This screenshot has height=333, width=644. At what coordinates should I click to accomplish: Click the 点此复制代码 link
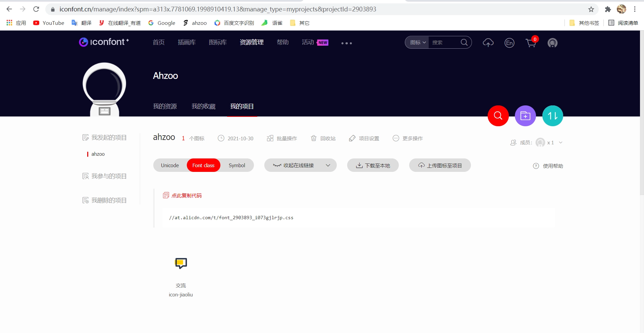point(186,195)
